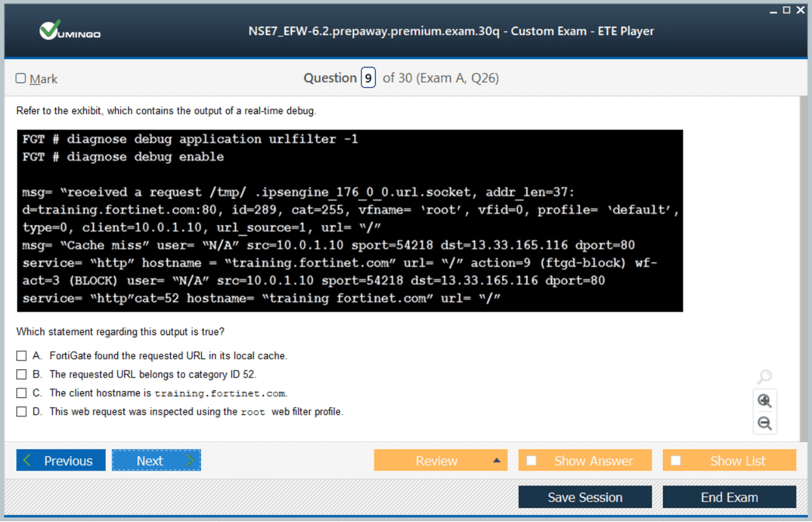Open the Review menu button
This screenshot has width=812, height=522.
point(441,461)
